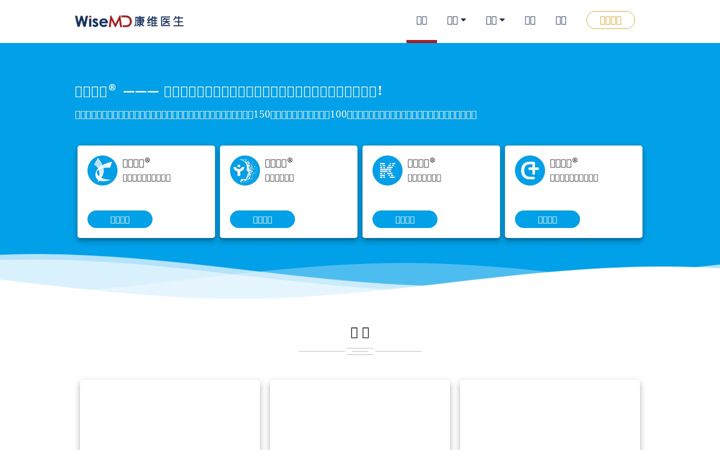Open product title beside the bird icon
The image size is (720, 450).
coord(136,163)
